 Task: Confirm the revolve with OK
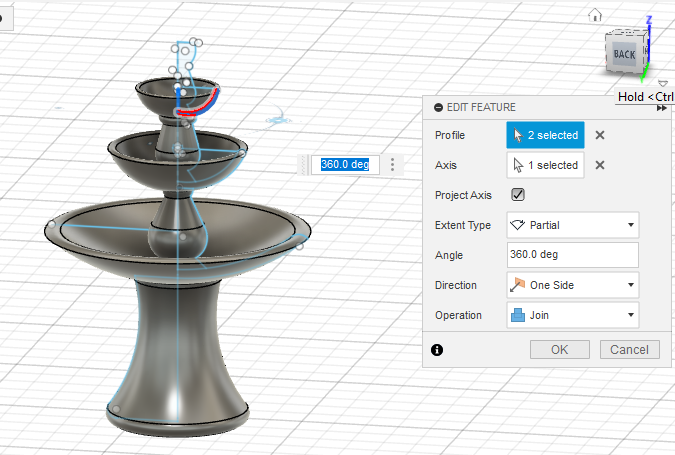560,350
